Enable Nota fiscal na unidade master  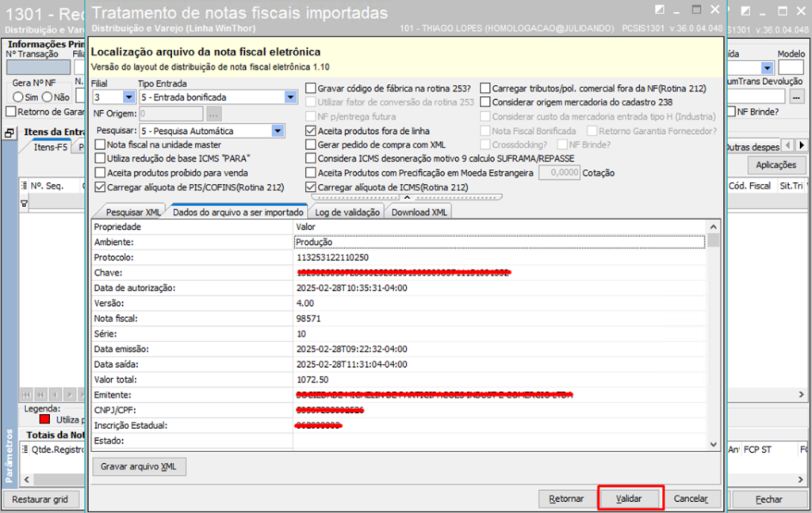[100, 145]
